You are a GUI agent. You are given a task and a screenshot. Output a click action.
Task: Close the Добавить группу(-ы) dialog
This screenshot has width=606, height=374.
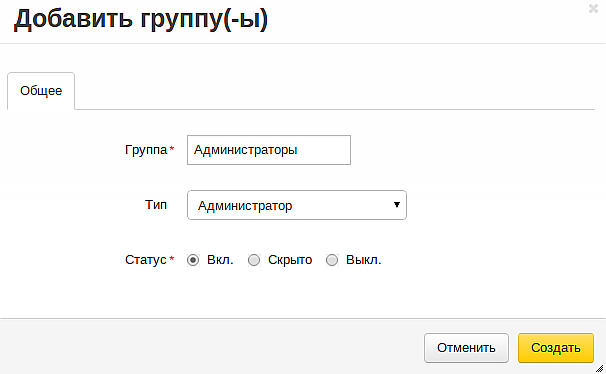pyautogui.click(x=593, y=8)
